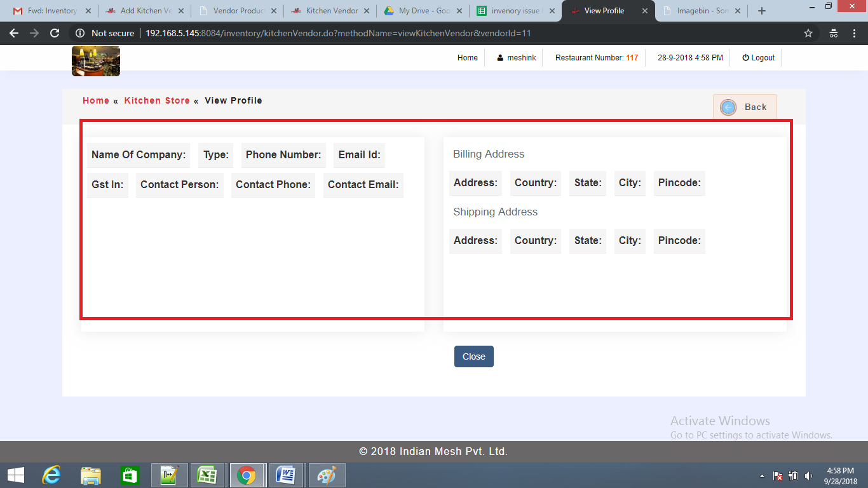Click the Action Center flag icon

[x=777, y=476]
